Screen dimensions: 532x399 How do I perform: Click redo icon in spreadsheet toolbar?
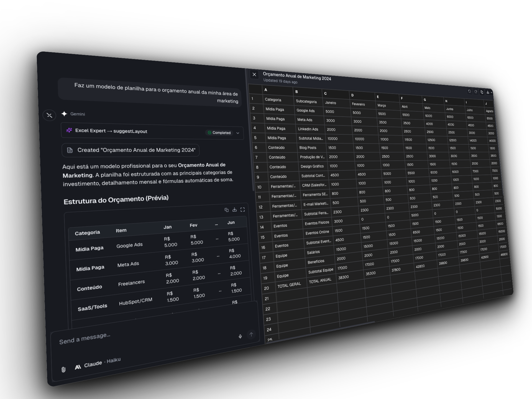tap(476, 92)
